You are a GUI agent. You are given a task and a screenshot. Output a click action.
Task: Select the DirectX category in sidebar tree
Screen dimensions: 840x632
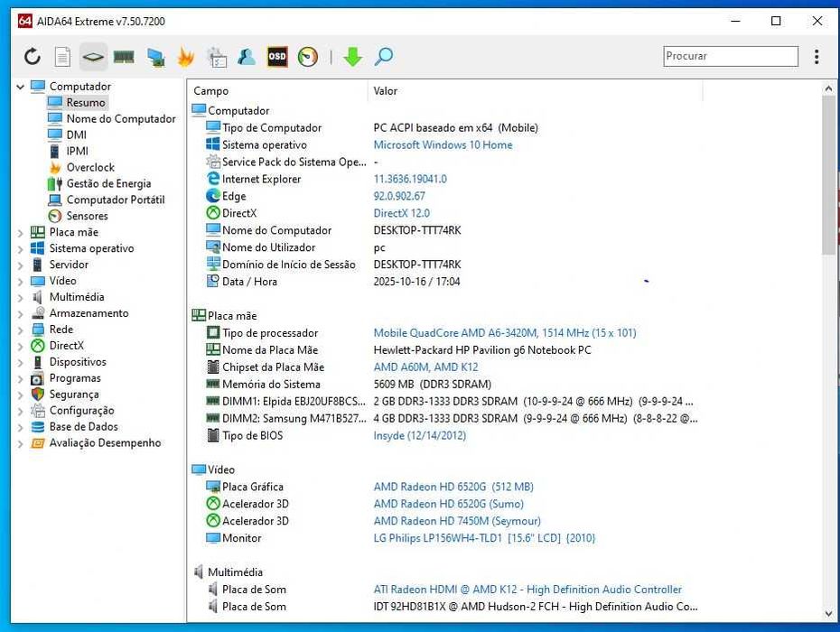click(67, 346)
